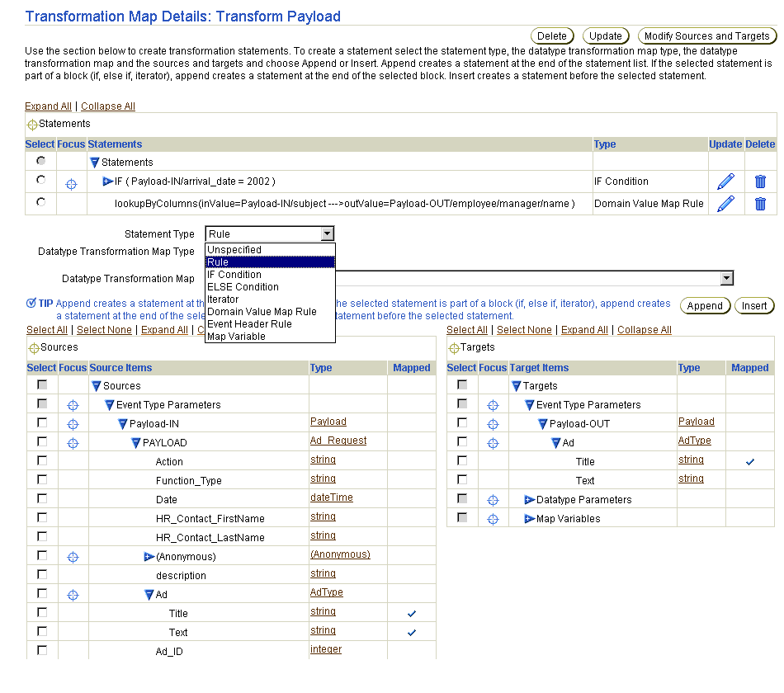Click focus icon for source (Anonymous) item

pos(73,557)
